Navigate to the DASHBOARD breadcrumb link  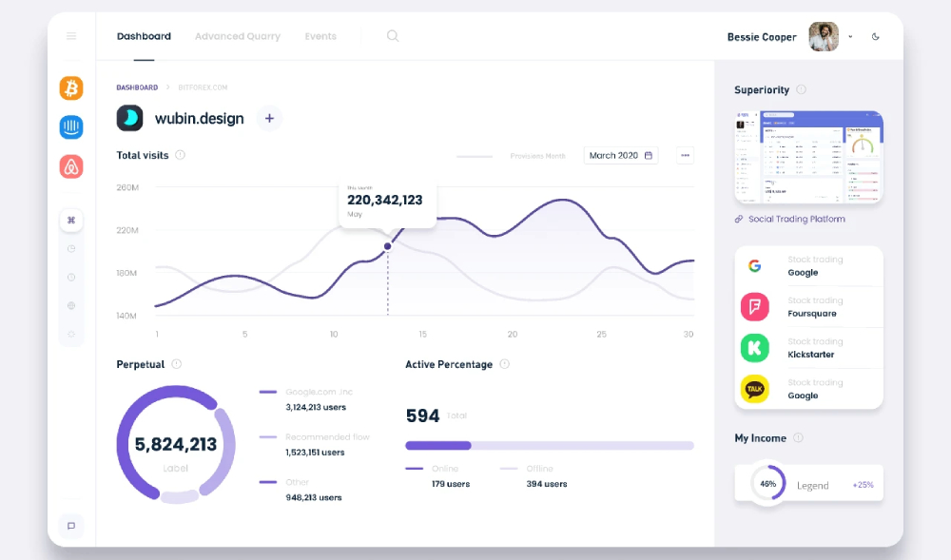(137, 87)
